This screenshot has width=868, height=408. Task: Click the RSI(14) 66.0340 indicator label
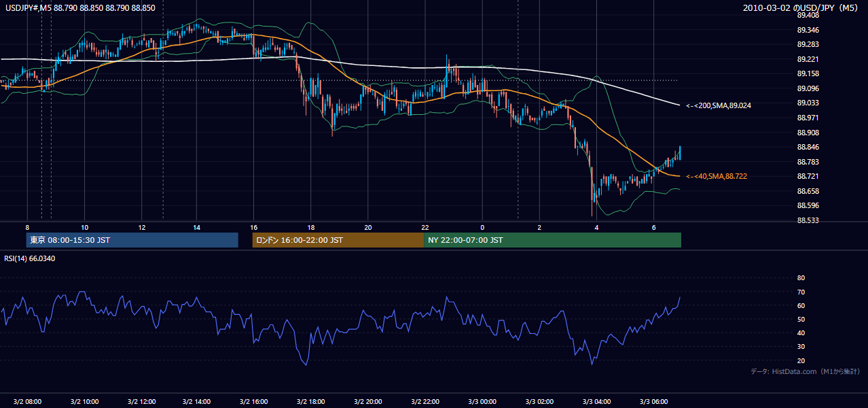[x=30, y=258]
